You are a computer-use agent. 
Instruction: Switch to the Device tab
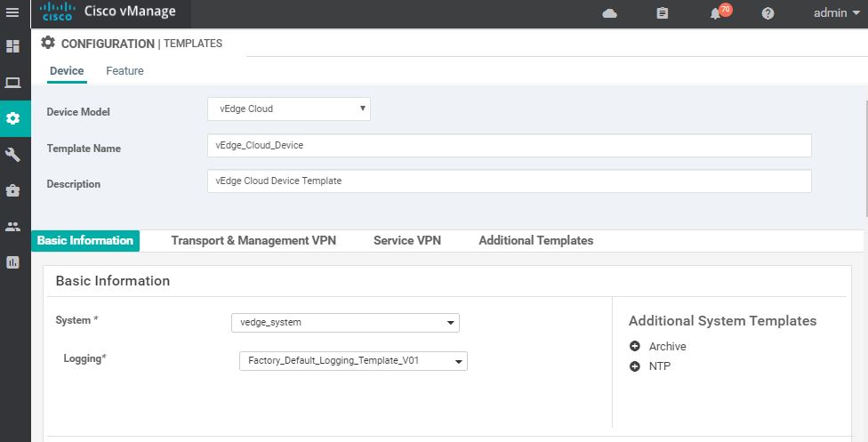click(67, 71)
